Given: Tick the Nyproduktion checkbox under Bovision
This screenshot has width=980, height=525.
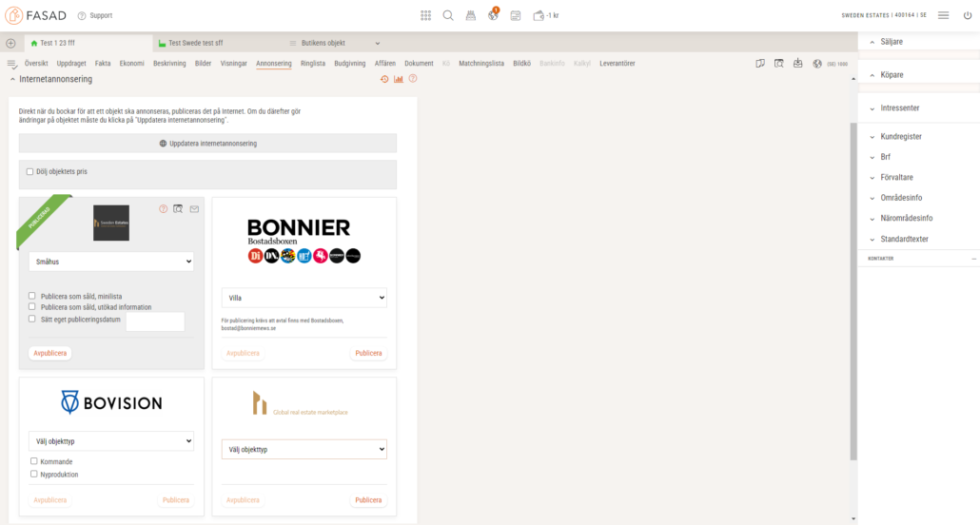Looking at the screenshot, I should (x=33, y=474).
